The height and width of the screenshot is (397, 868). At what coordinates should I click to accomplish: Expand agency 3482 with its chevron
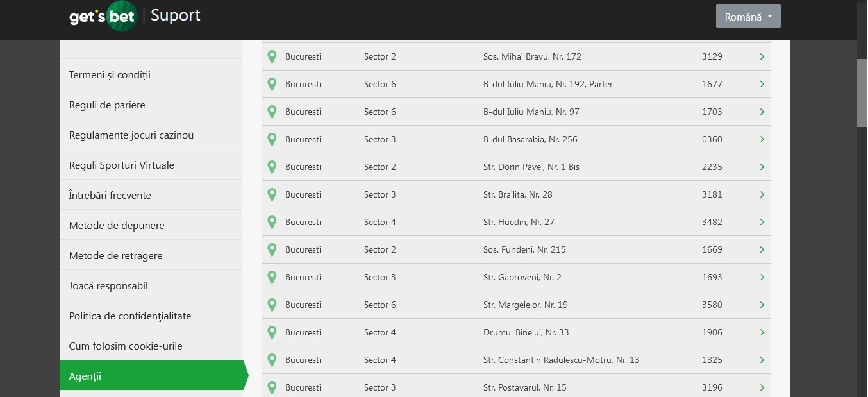click(762, 222)
